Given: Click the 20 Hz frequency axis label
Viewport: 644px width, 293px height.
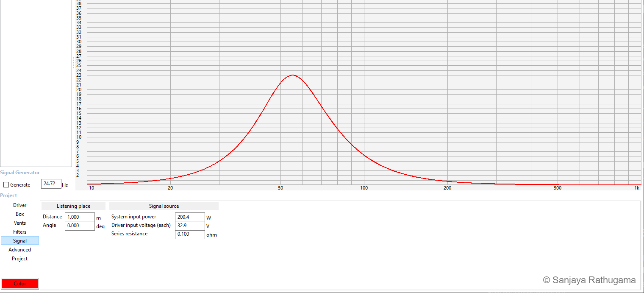Looking at the screenshot, I should pyautogui.click(x=170, y=188).
